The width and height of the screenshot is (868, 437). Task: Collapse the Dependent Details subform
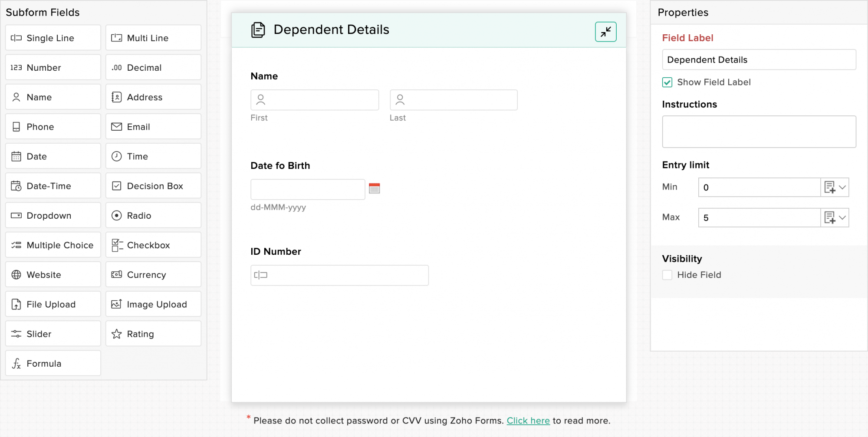pos(605,32)
